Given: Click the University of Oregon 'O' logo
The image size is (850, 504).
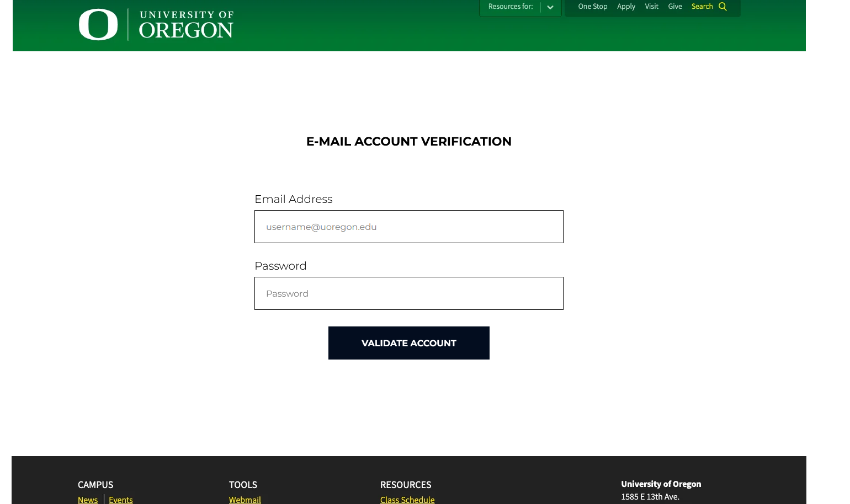Looking at the screenshot, I should tap(98, 24).
